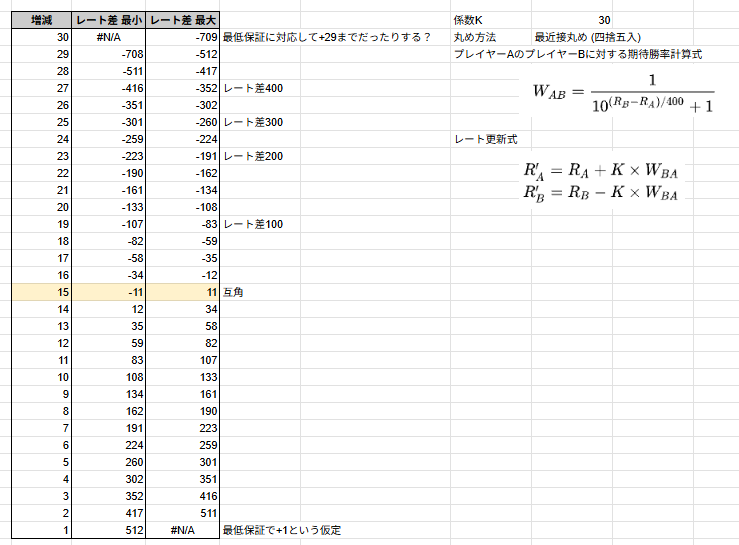Click the cell with value -260

182,122
